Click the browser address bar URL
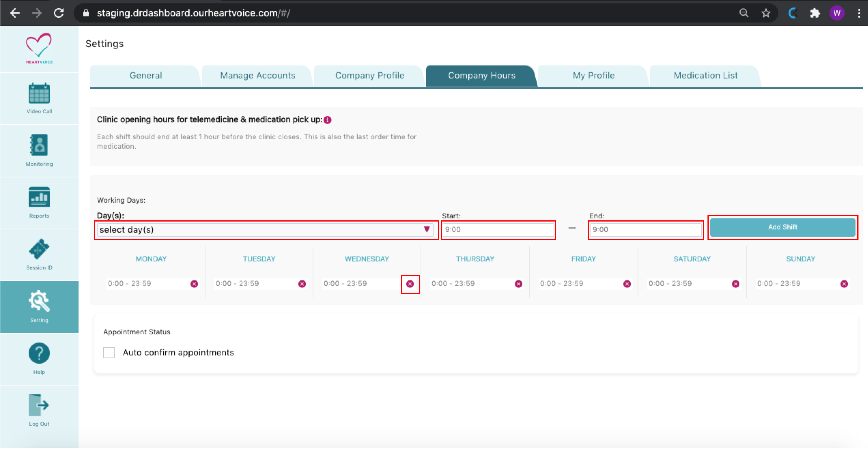The width and height of the screenshot is (868, 449). coord(193,13)
